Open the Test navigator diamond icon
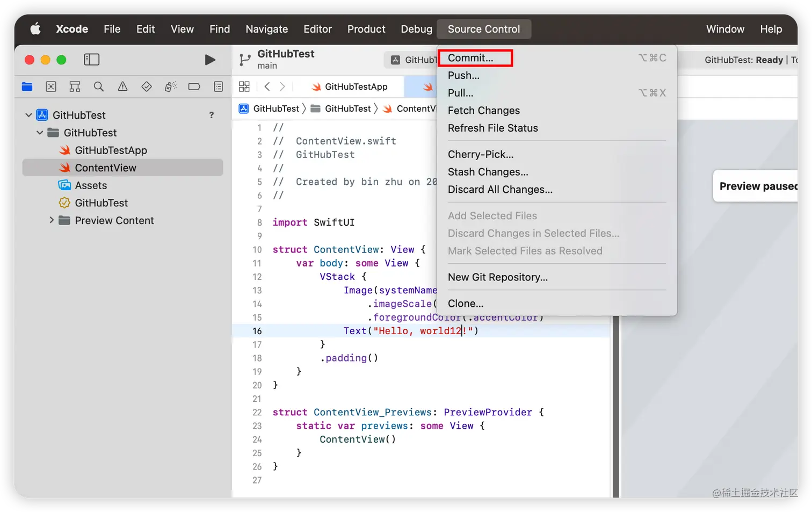 [147, 86]
